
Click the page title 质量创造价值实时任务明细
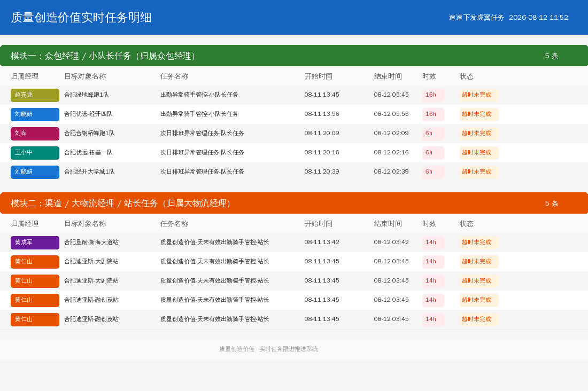pyautogui.click(x=81, y=17)
